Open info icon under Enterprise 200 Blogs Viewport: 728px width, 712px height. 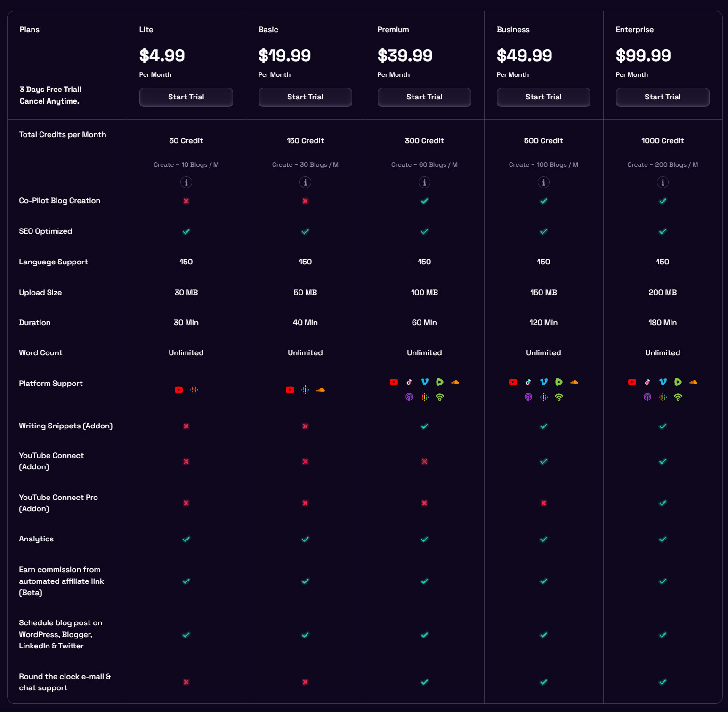coord(663,182)
